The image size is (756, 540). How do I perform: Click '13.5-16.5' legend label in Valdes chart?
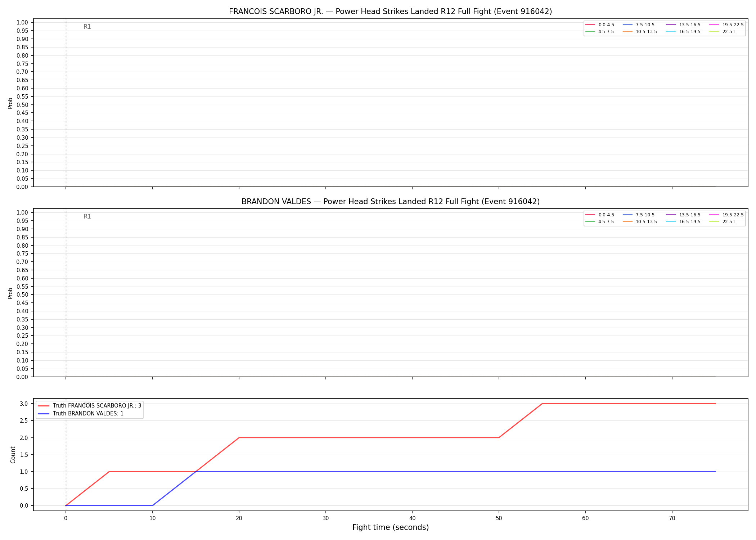690,215
